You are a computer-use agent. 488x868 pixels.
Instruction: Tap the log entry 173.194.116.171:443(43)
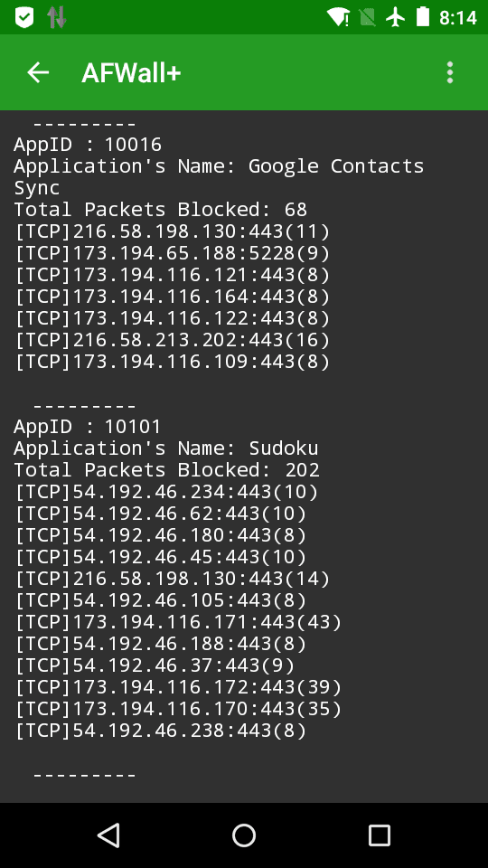pyautogui.click(x=178, y=623)
